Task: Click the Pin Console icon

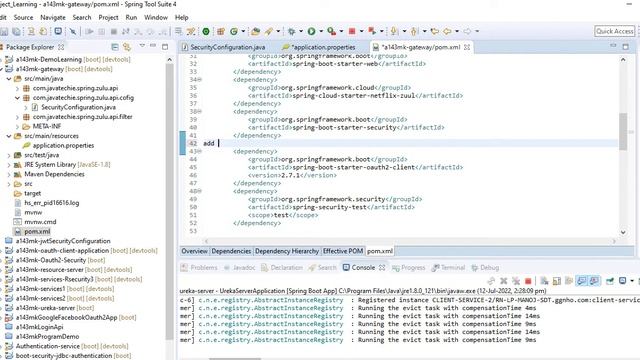Action: coord(610,281)
